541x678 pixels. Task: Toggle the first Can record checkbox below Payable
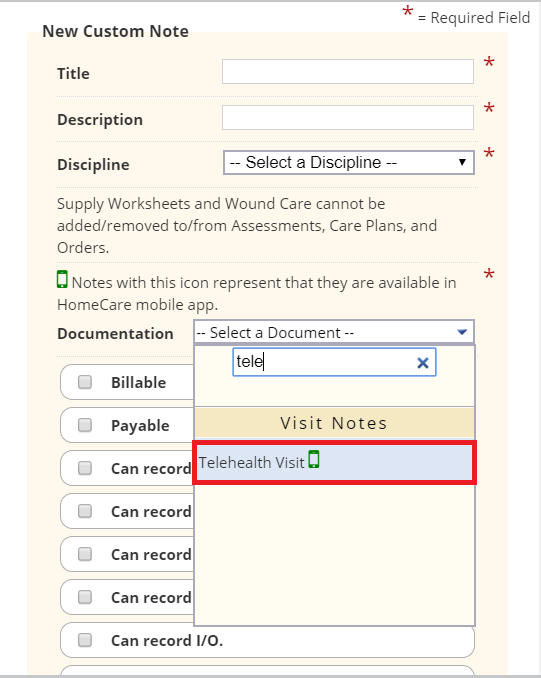point(85,468)
